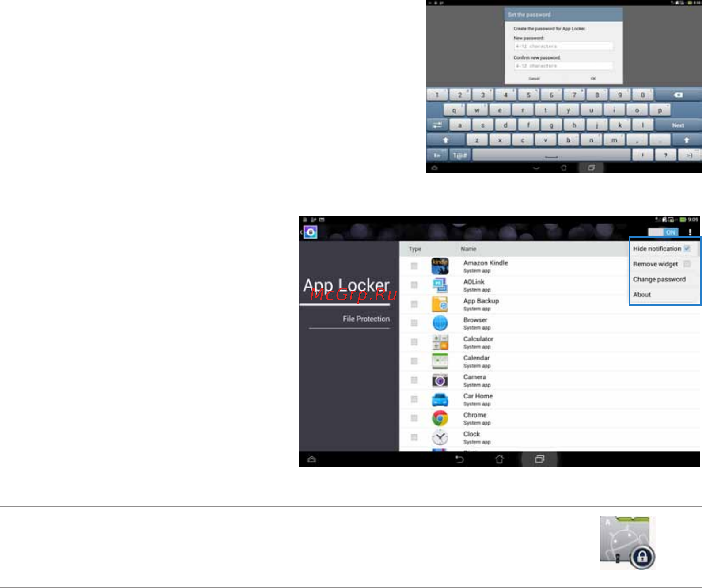Tick the App Backup lock checkbox
702x588 pixels.
point(414,304)
